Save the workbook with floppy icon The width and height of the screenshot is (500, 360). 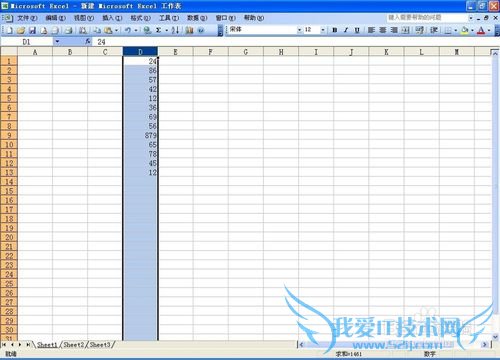(32, 30)
